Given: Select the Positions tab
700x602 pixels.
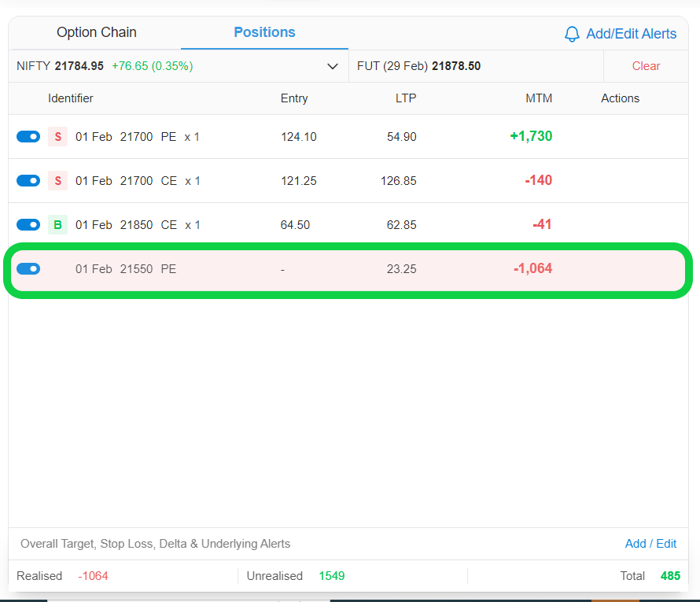Looking at the screenshot, I should coord(264,32).
